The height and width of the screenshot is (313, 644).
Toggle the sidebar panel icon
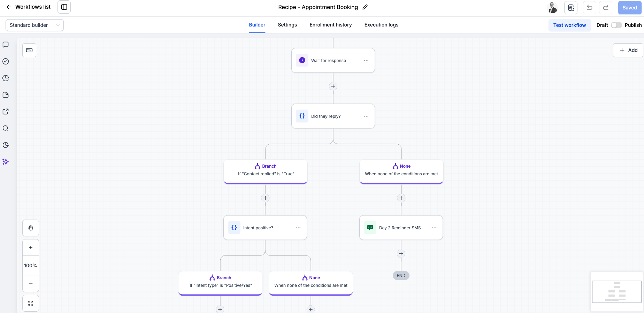(x=64, y=7)
